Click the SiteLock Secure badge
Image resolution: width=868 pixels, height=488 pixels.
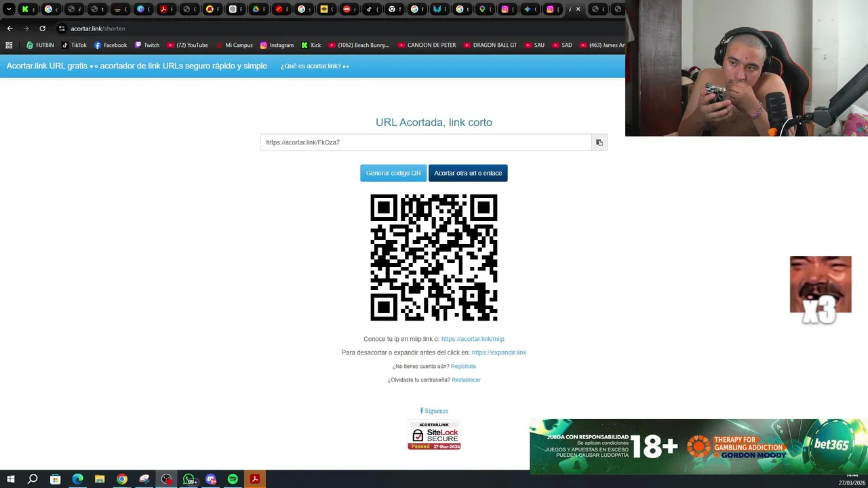[434, 435]
